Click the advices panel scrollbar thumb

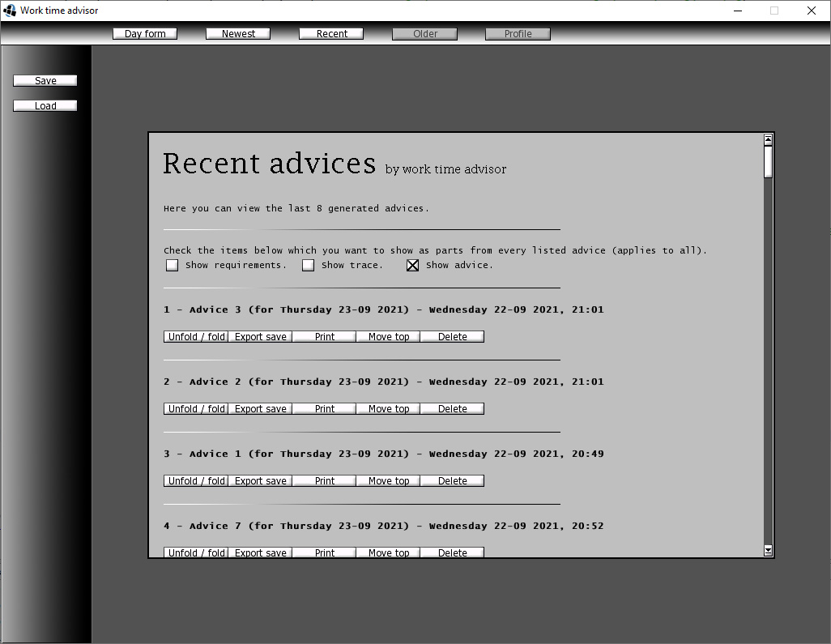[768, 162]
